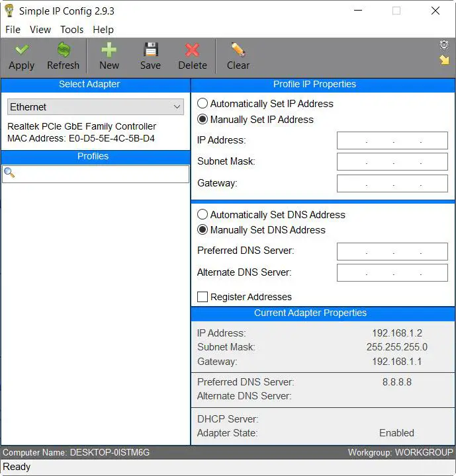Click the Profiles search box
Image resolution: width=456 pixels, height=476 pixels.
click(95, 174)
